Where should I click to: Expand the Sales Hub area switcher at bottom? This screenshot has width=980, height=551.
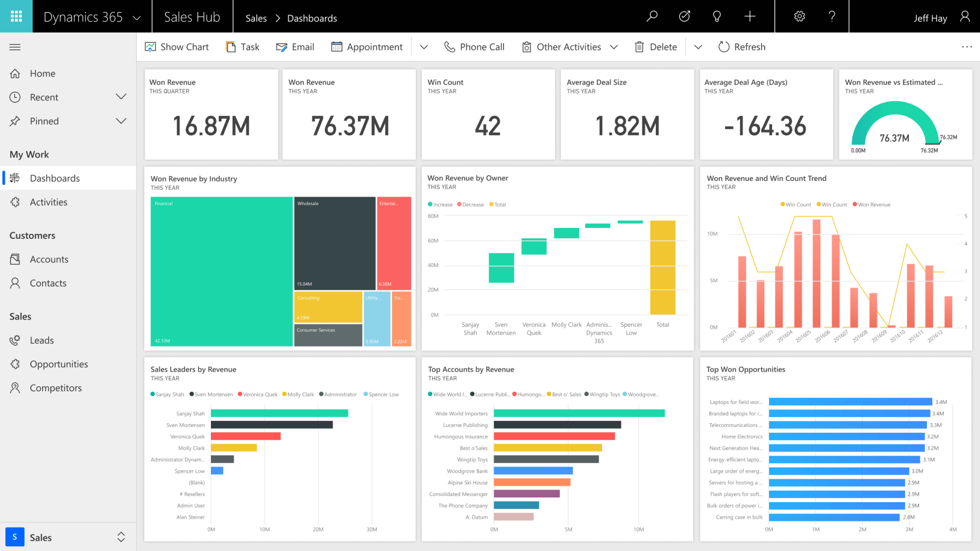point(121,537)
